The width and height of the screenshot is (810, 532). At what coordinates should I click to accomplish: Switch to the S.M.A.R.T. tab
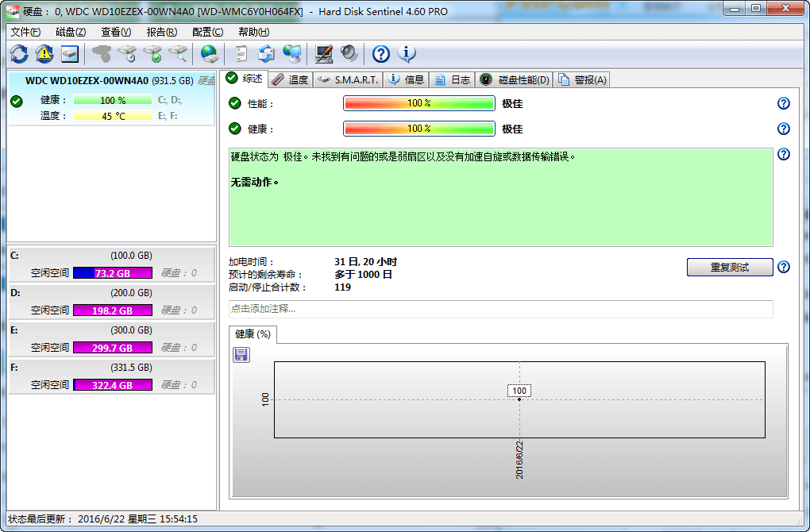pos(349,79)
